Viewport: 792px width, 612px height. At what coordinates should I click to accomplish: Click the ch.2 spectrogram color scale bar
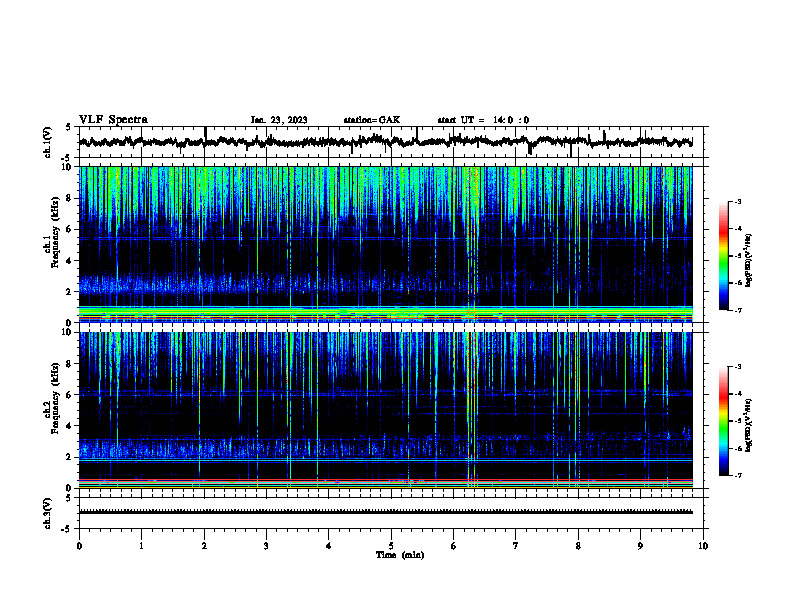pyautogui.click(x=724, y=421)
